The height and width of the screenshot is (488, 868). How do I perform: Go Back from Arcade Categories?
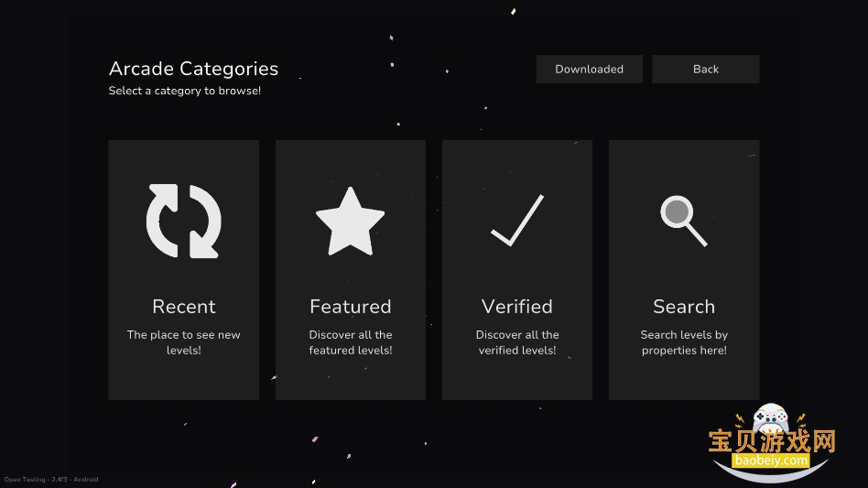pyautogui.click(x=706, y=70)
